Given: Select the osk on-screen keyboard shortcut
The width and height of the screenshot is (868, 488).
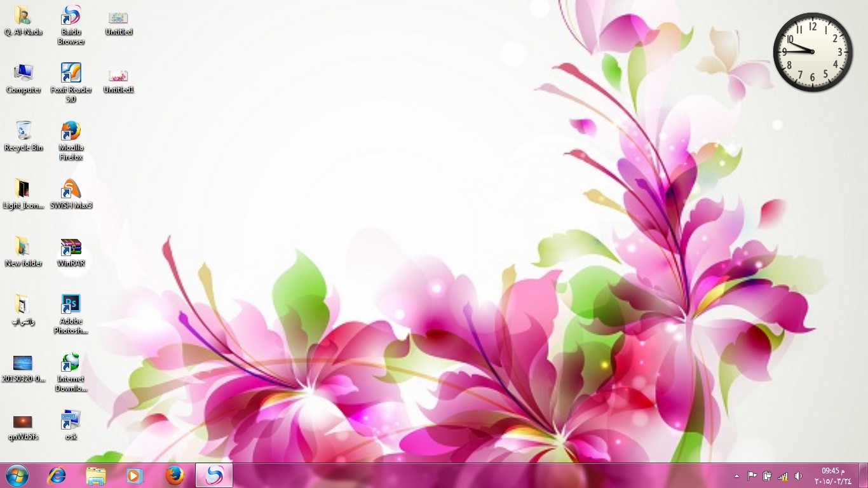Looking at the screenshot, I should coord(71,421).
